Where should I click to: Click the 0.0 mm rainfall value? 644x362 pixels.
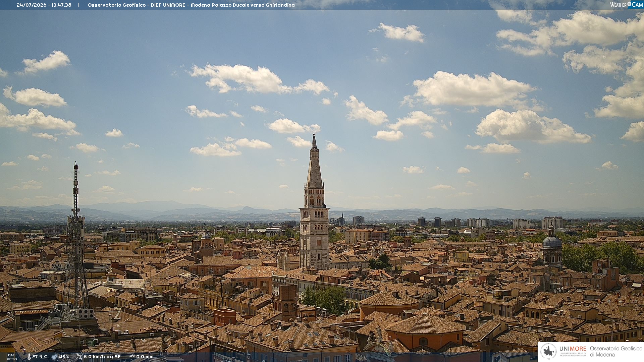point(145,357)
